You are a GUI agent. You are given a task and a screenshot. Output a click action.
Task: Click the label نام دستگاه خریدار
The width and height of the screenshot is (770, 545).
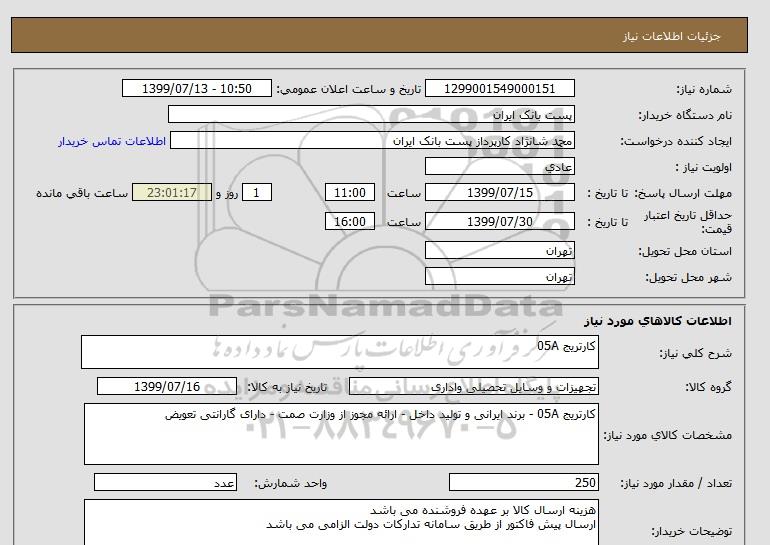point(685,115)
